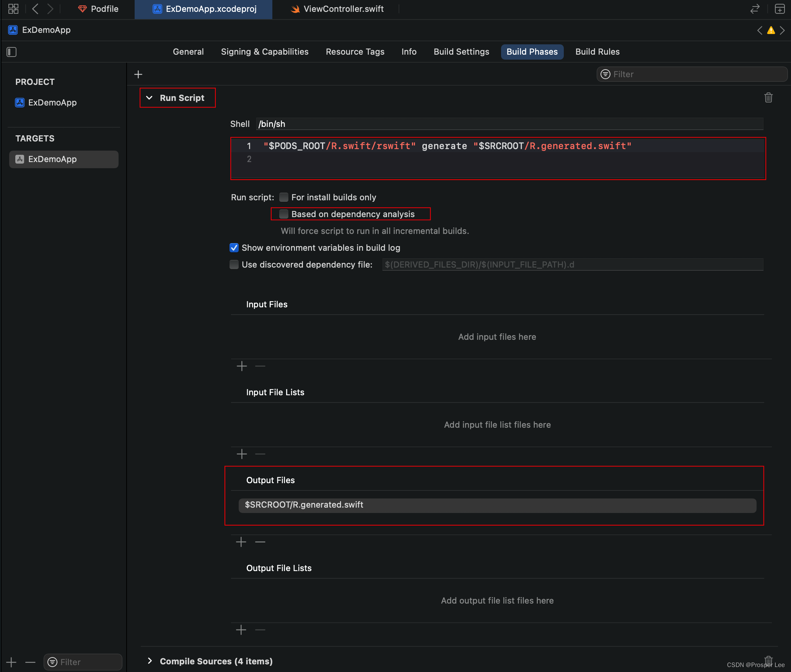
Task: Edit the Shell path field
Action: (x=509, y=124)
